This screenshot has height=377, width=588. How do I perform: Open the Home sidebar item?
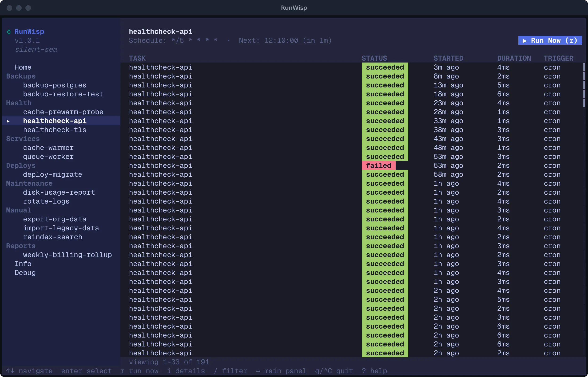pos(23,67)
